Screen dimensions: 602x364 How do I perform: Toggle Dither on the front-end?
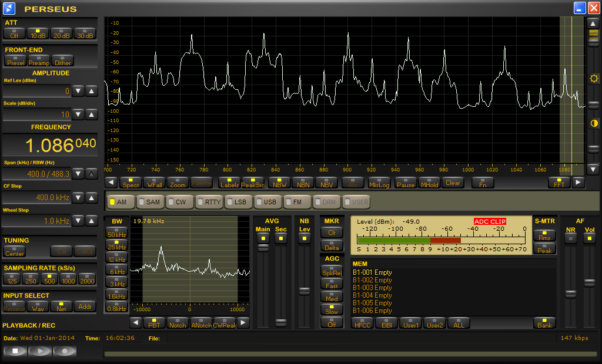[62, 60]
